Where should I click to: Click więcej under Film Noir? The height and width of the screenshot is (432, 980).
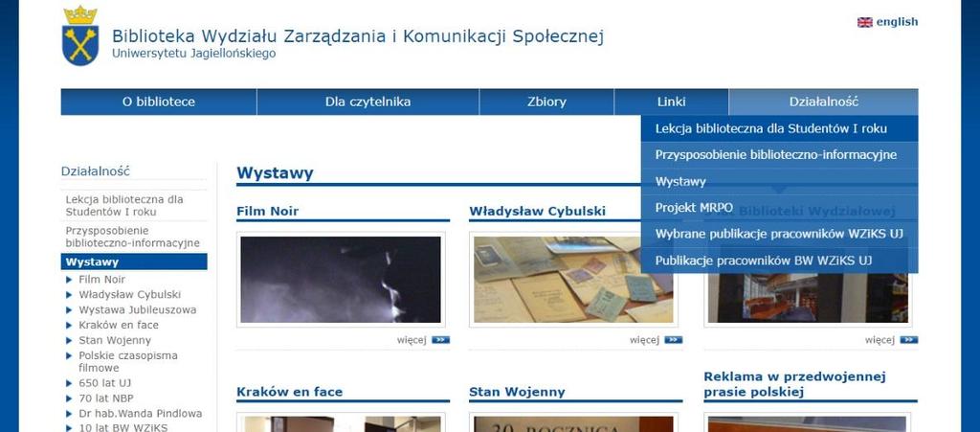pos(412,340)
